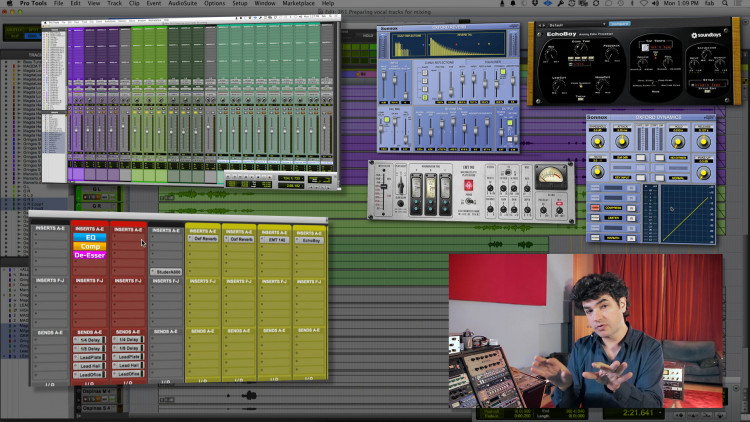
Task: Click the LeadOfice send in second red channel
Action: [129, 374]
